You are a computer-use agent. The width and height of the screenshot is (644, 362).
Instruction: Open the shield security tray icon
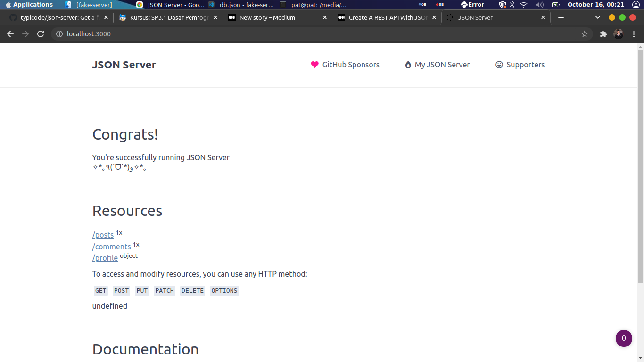click(503, 5)
